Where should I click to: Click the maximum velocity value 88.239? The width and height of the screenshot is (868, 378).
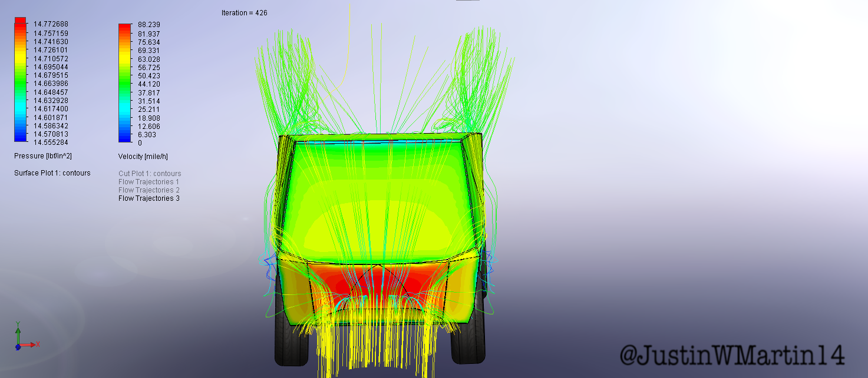148,25
